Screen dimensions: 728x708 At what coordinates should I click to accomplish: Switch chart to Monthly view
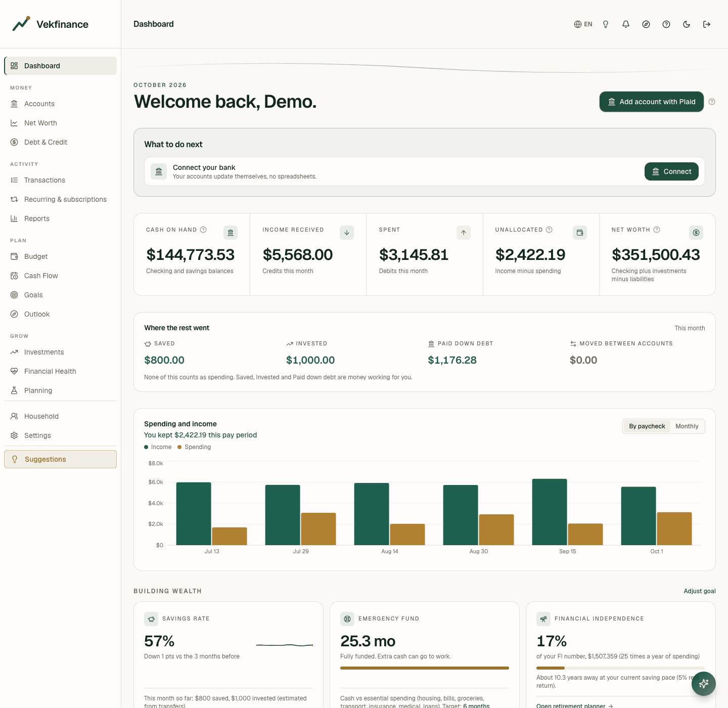687,426
